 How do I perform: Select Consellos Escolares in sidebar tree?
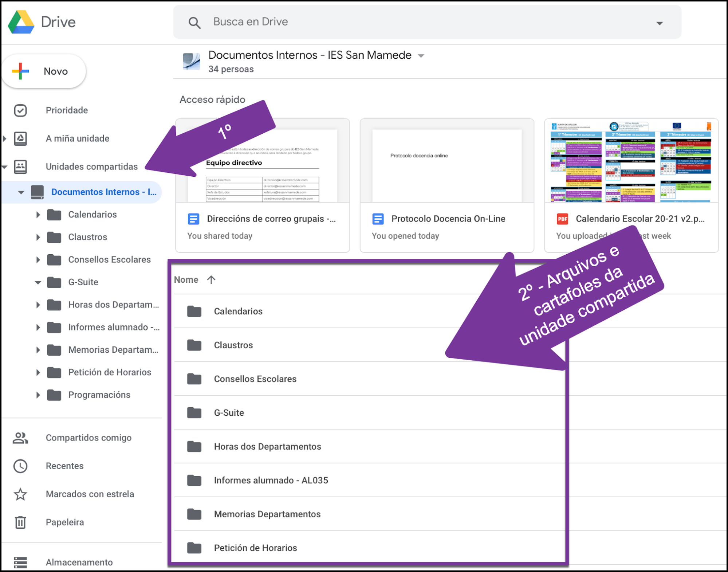coord(109,259)
